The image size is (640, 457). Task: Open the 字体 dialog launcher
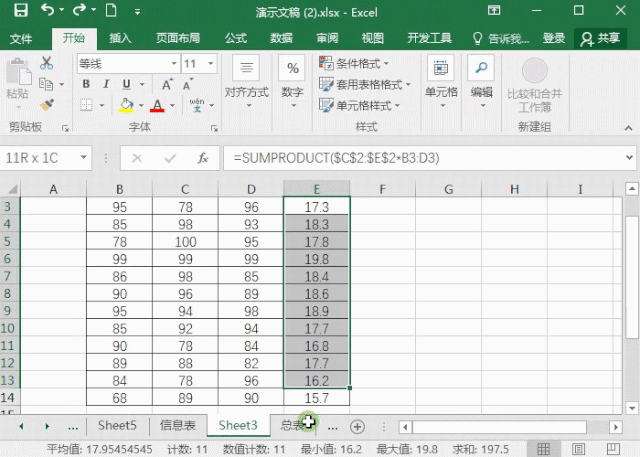(214, 128)
